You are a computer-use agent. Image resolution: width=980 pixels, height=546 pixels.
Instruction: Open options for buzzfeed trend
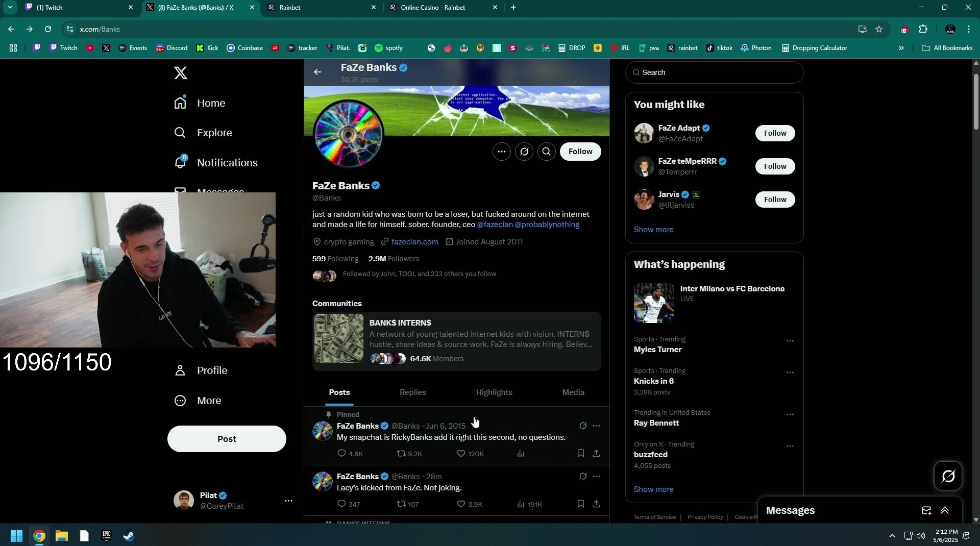tap(790, 446)
